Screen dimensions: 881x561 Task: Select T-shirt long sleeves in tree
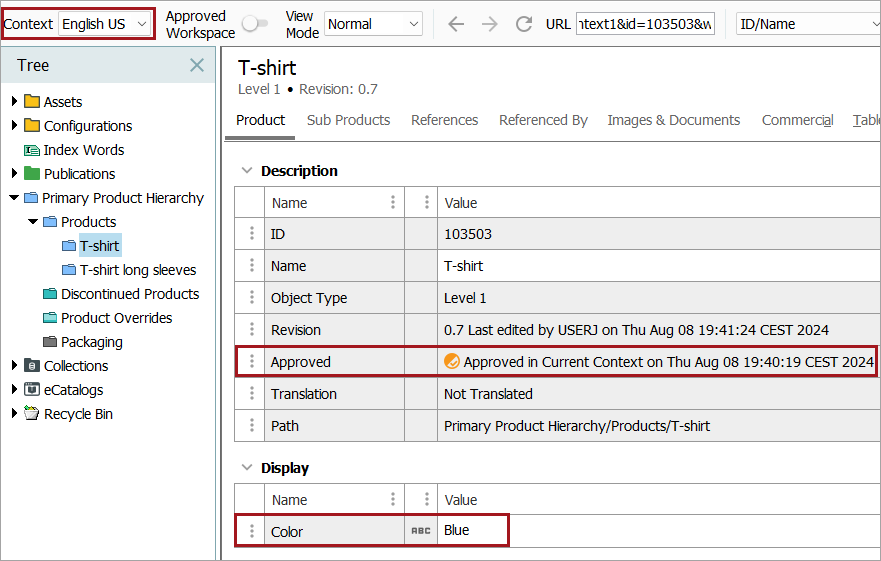click(137, 270)
